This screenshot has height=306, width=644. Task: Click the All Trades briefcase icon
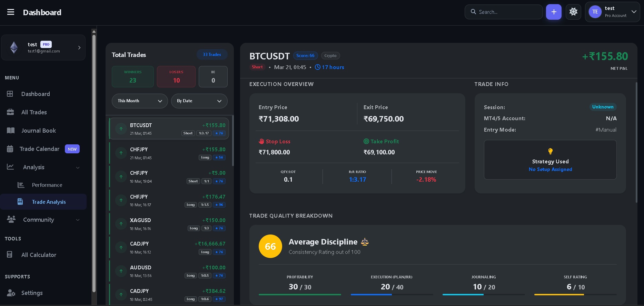(10, 112)
